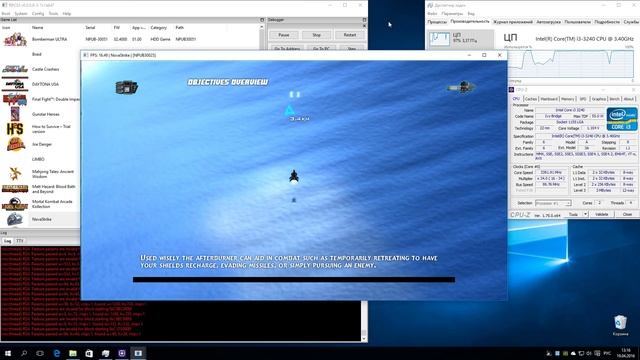
Task: Open Task Manager's Users tab
Action: pyautogui.click(x=578, y=22)
